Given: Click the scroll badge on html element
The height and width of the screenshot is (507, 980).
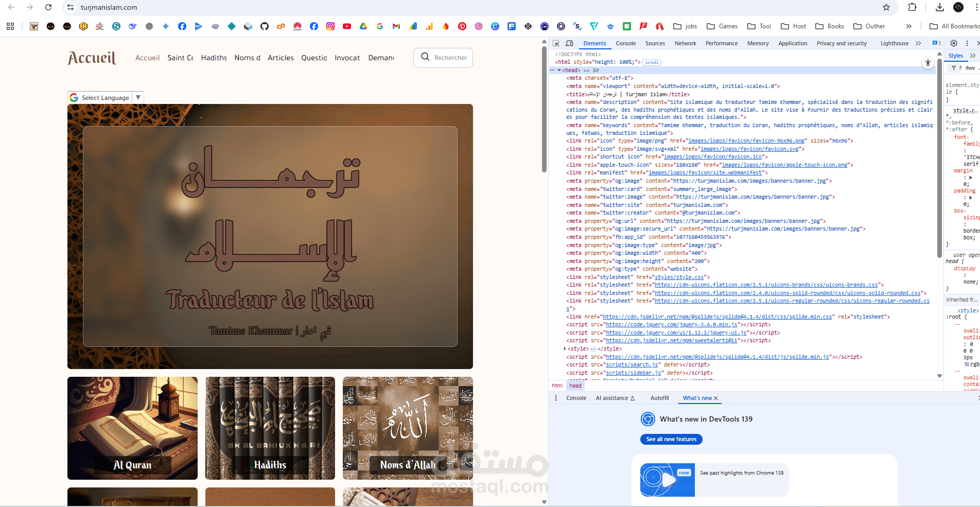Looking at the screenshot, I should coord(652,62).
